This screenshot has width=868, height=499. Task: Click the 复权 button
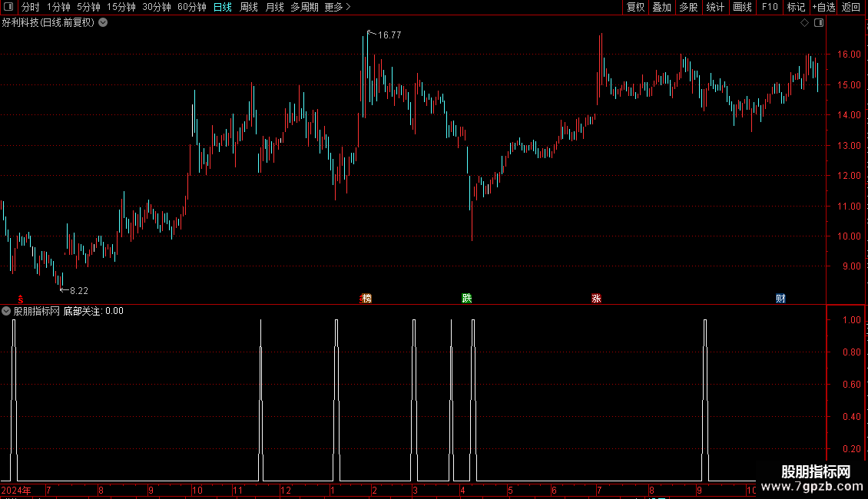click(x=635, y=7)
